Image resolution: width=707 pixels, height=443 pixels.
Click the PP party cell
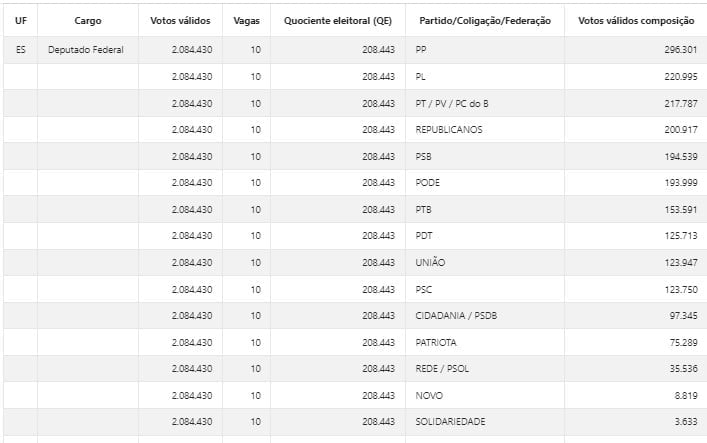[x=421, y=49]
